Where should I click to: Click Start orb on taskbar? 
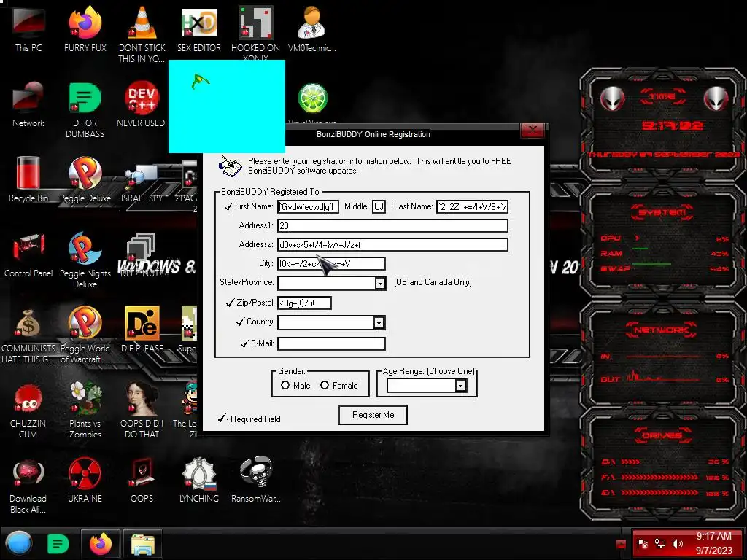click(19, 543)
